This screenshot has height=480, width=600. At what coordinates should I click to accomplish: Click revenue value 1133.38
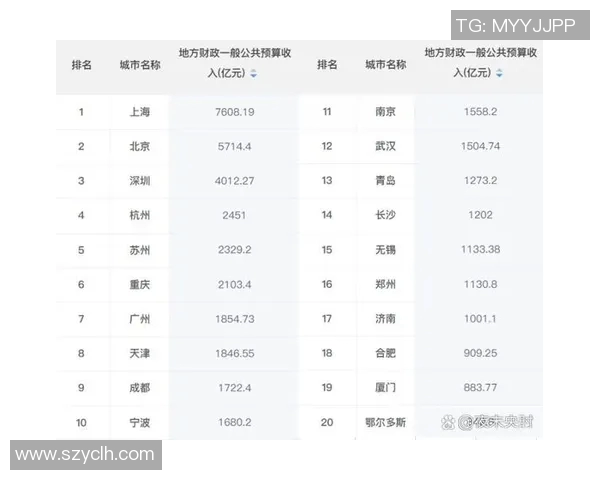click(x=481, y=250)
